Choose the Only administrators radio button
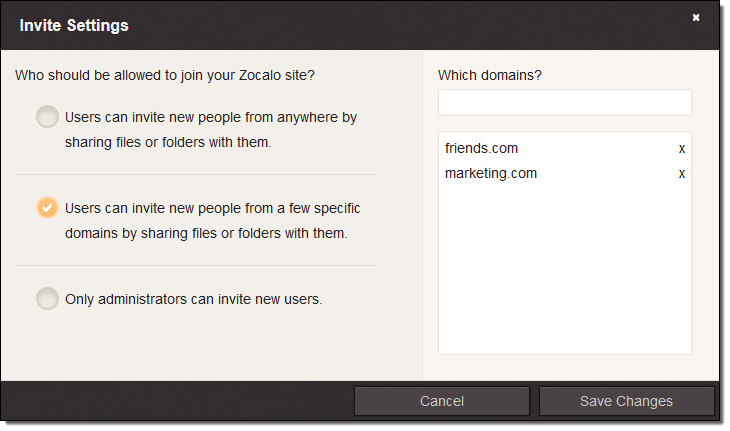Viewport: 730px width, 431px height. (x=47, y=299)
